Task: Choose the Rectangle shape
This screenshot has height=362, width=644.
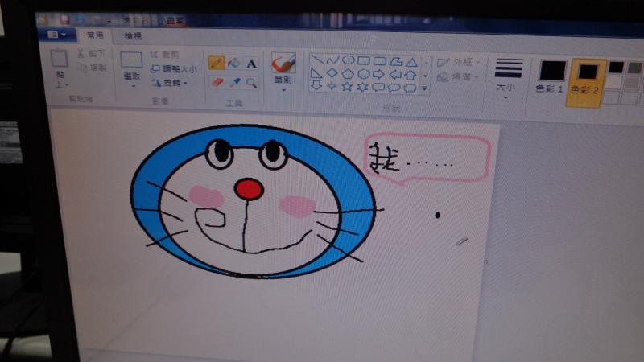Action: click(x=364, y=61)
